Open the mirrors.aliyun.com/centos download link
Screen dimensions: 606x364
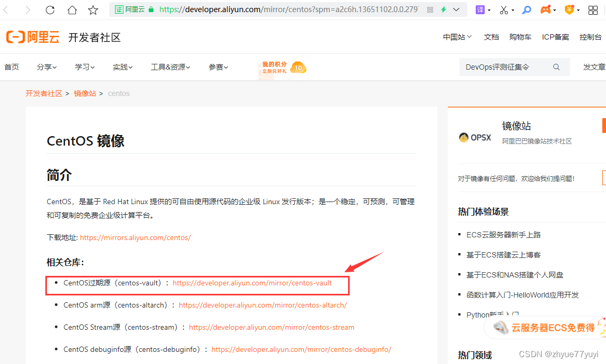point(135,237)
